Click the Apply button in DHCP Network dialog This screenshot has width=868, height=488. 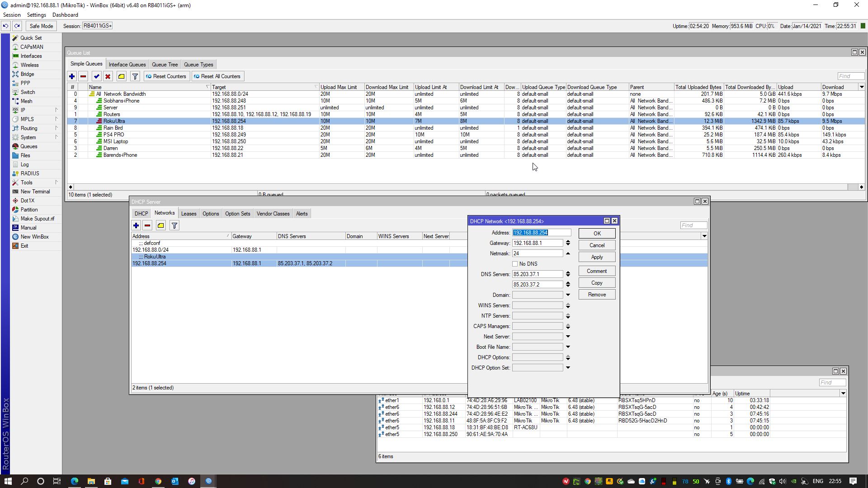pyautogui.click(x=596, y=257)
